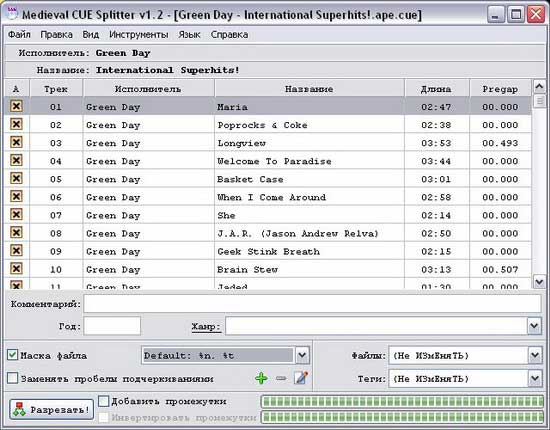Open the Язык menu
Screen dimensions: 550x430
[189, 34]
